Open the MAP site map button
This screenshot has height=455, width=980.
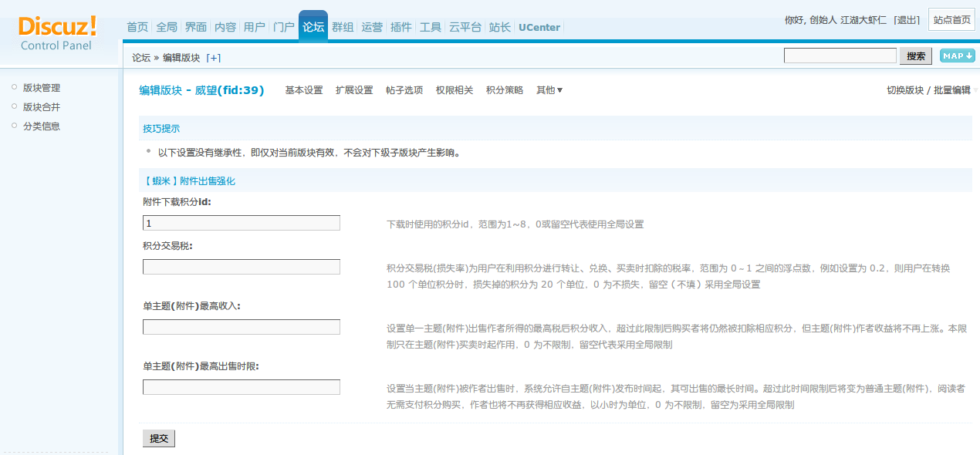coord(957,56)
